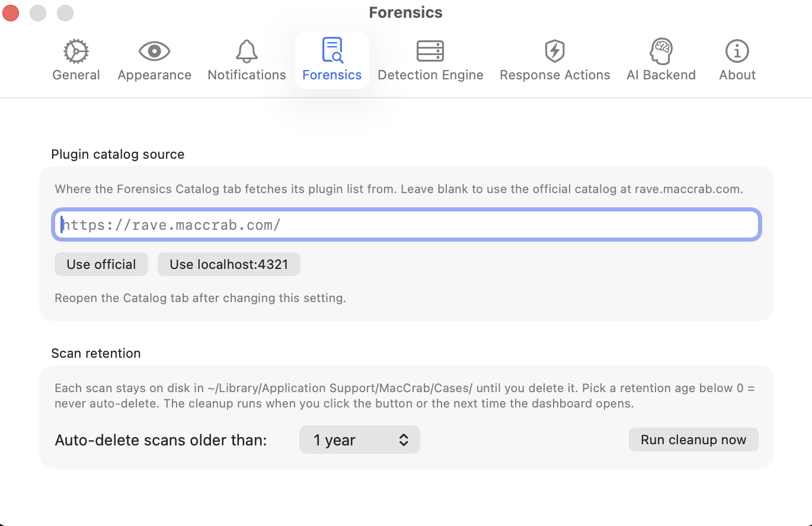This screenshot has height=526, width=812.
Task: Focus the plugin catalog URL field
Action: point(406,225)
